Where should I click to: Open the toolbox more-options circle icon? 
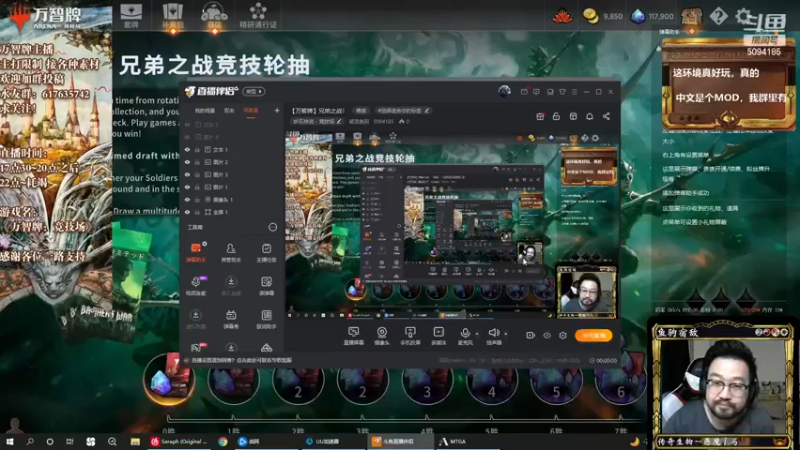tap(273, 227)
